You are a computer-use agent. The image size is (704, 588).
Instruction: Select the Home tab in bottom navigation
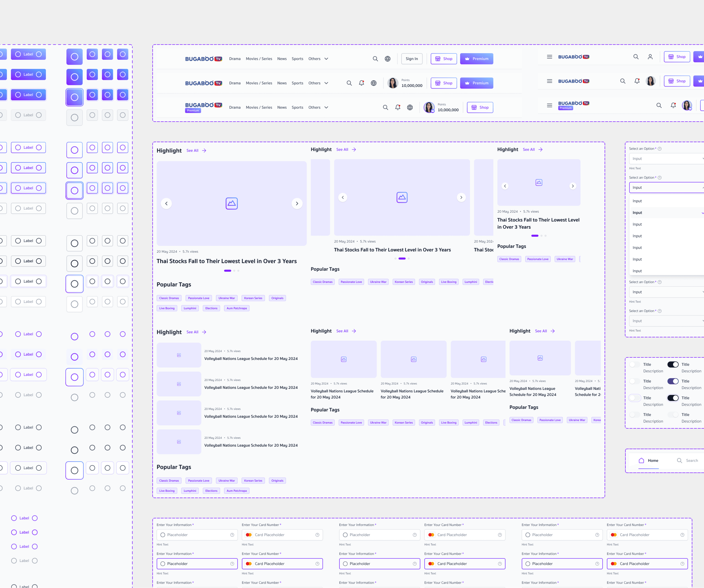point(648,461)
